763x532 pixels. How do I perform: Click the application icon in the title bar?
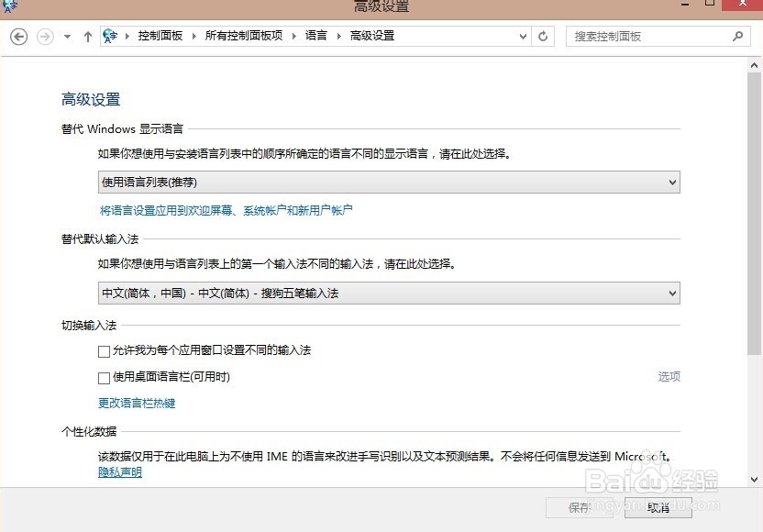coord(9,6)
